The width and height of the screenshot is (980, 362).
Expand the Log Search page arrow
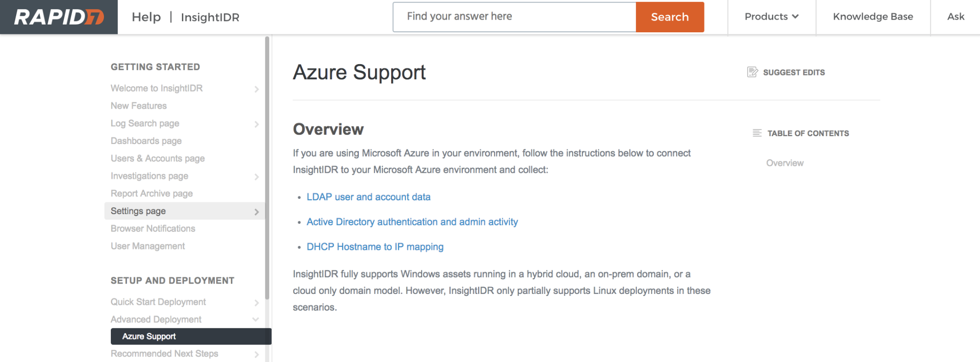(x=256, y=124)
